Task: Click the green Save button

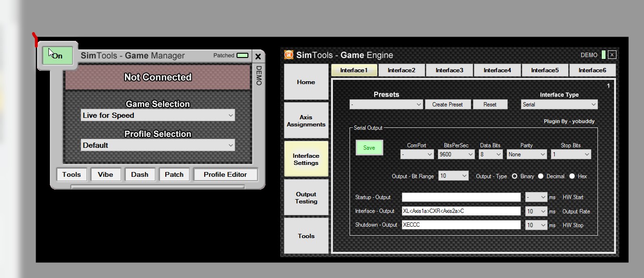Action: pyautogui.click(x=369, y=148)
